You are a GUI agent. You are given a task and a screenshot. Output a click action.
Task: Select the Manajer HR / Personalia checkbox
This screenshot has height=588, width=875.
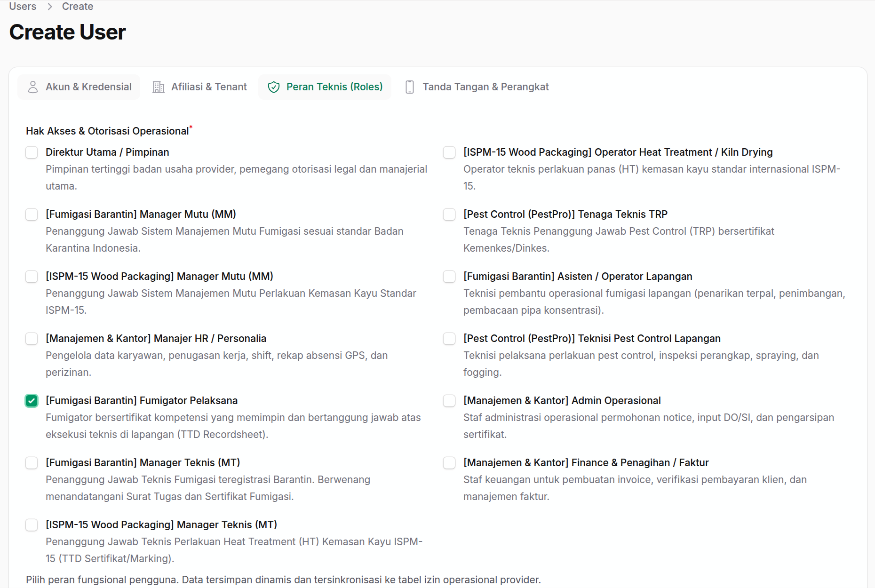pos(32,339)
